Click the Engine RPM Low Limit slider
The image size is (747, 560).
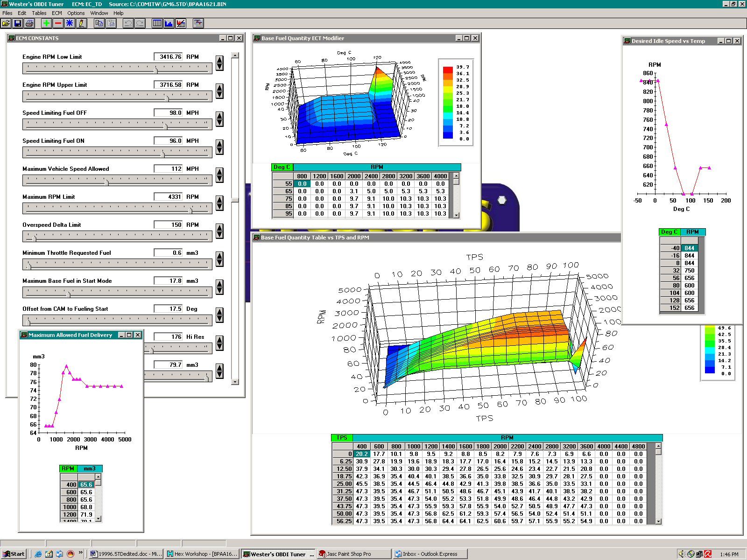[x=117, y=69]
